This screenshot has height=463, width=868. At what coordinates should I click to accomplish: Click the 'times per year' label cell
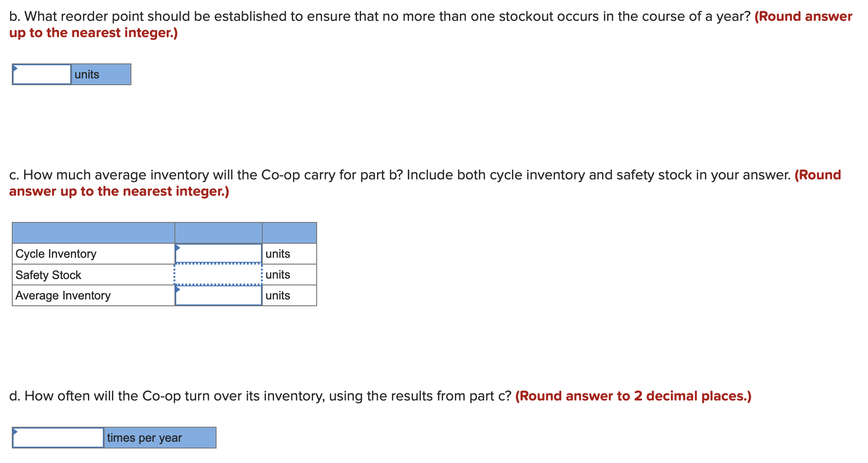[160, 438]
